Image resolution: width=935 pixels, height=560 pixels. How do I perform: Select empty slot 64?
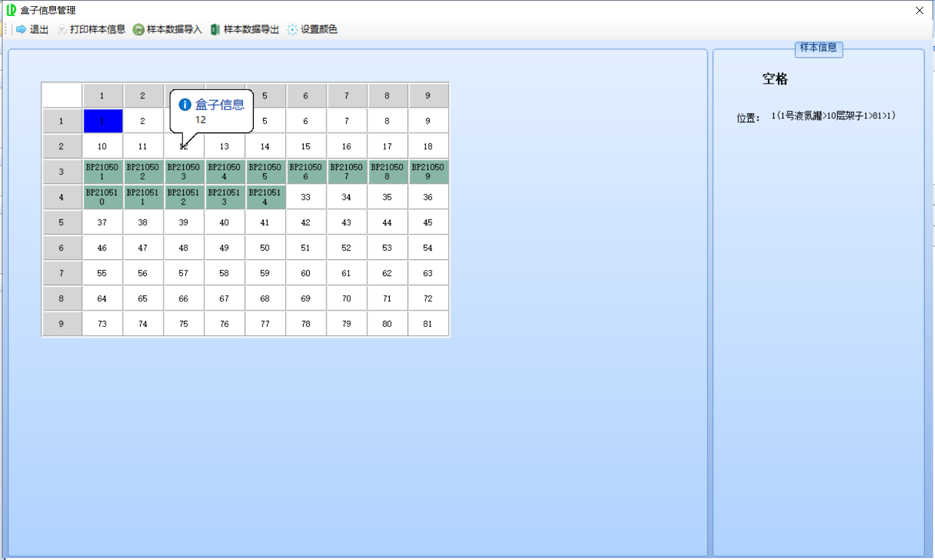tap(103, 299)
